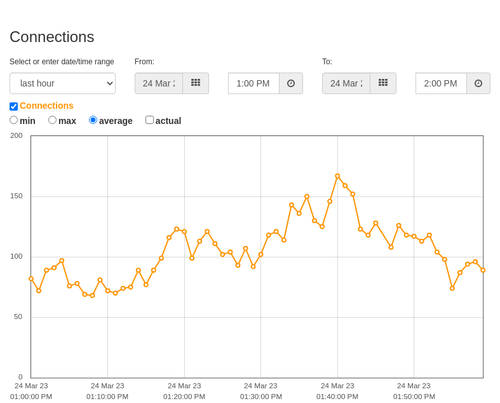Click the To time field 2:00 PM

click(441, 83)
